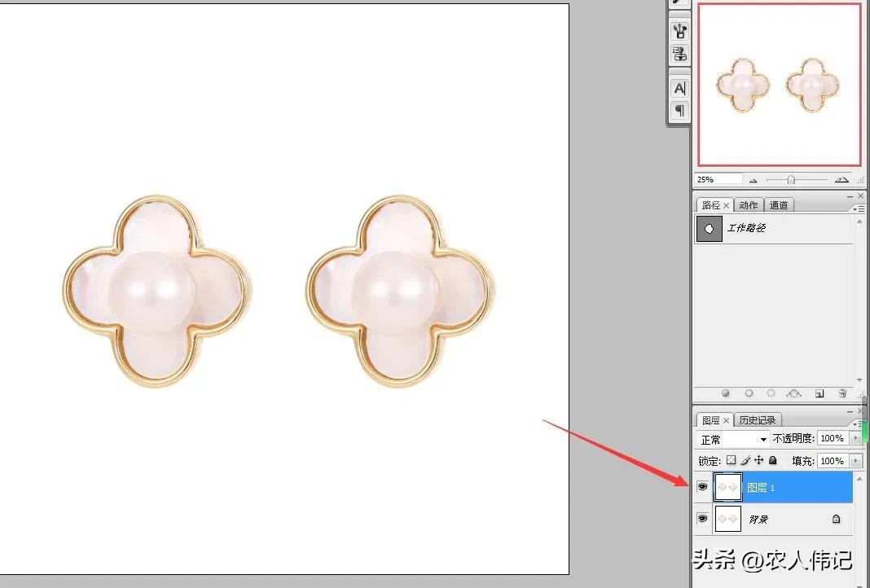The height and width of the screenshot is (588, 870).
Task: Click the 背景 layer thumbnail
Action: (728, 519)
